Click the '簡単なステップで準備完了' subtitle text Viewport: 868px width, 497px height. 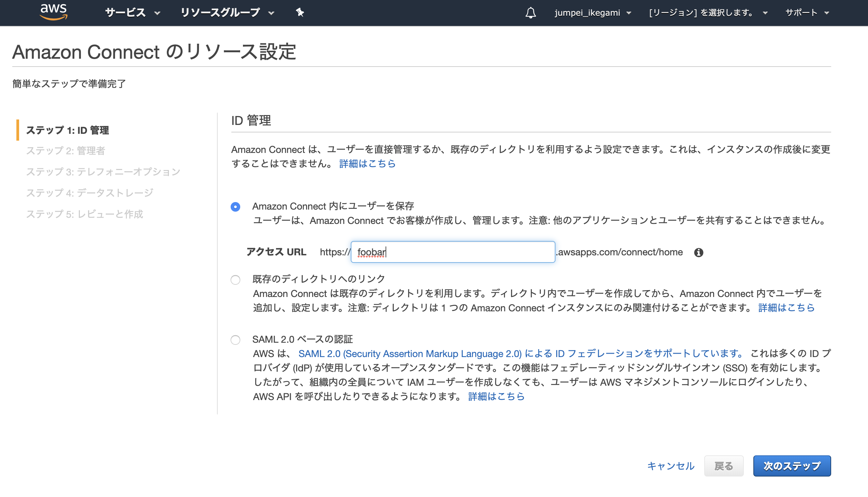point(69,84)
